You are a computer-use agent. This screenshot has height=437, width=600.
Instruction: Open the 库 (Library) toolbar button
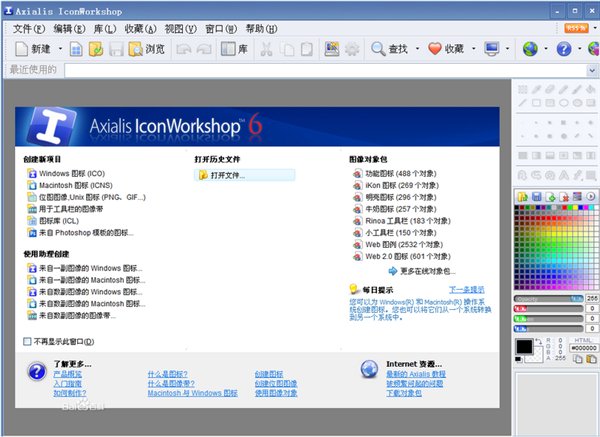pyautogui.click(x=236, y=48)
